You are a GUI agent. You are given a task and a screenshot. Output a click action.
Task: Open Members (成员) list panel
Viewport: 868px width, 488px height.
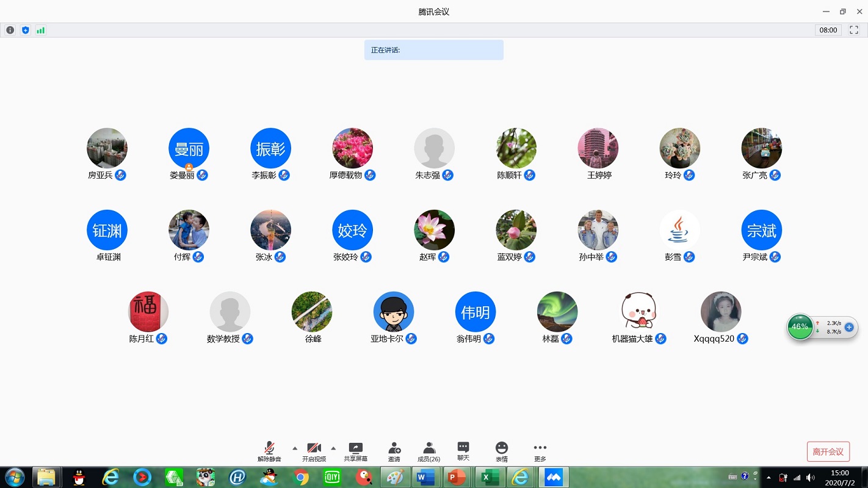(x=429, y=452)
